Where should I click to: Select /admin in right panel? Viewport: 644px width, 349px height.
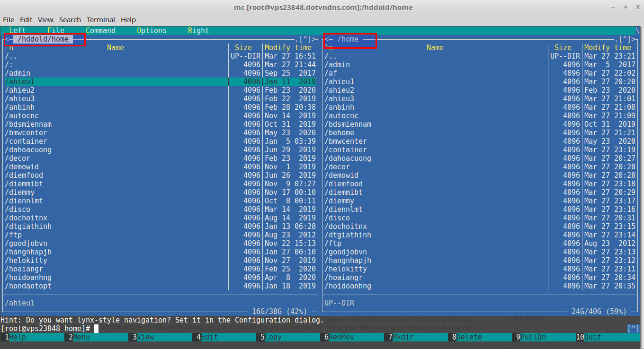pos(480,64)
